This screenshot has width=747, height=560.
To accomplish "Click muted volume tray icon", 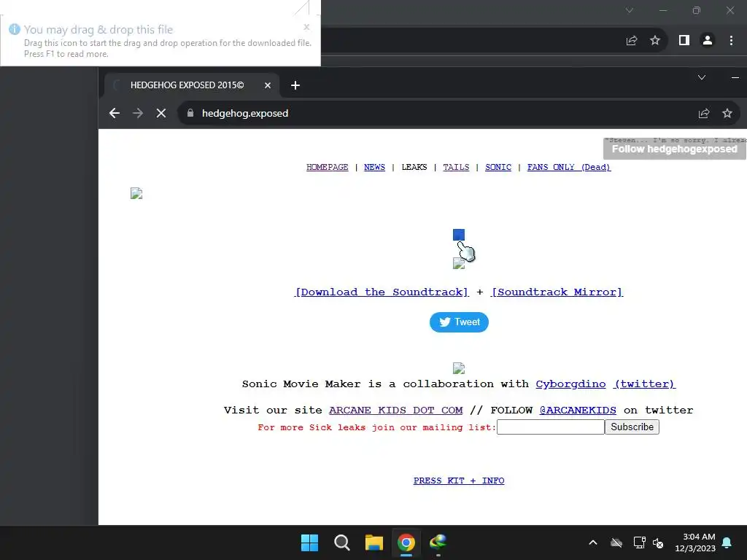I will 658,542.
